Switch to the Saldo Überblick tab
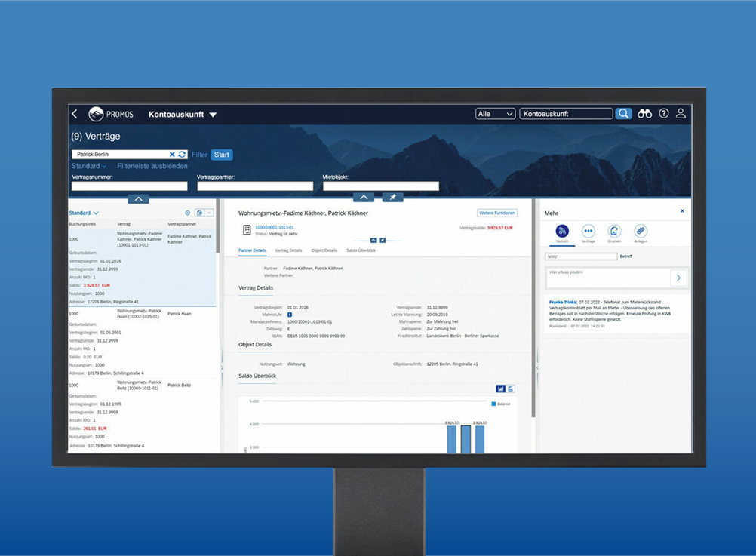 pos(361,250)
